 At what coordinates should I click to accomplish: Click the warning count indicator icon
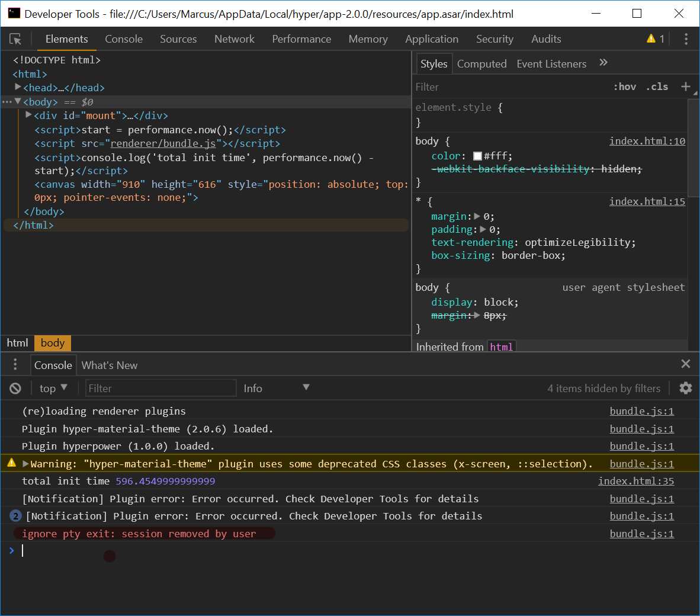pyautogui.click(x=651, y=39)
